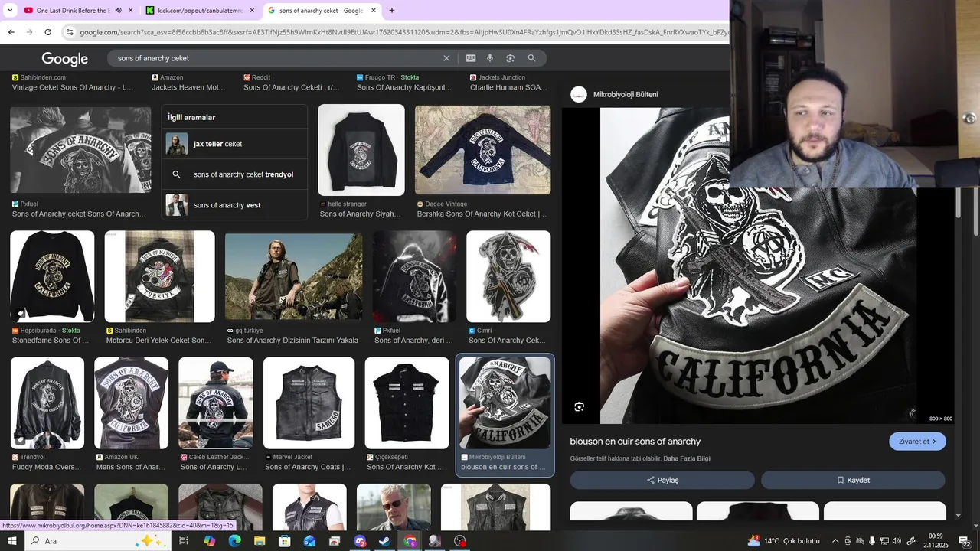Open the on-screen keyboard input tool
The height and width of the screenshot is (551, 980).
(470, 58)
